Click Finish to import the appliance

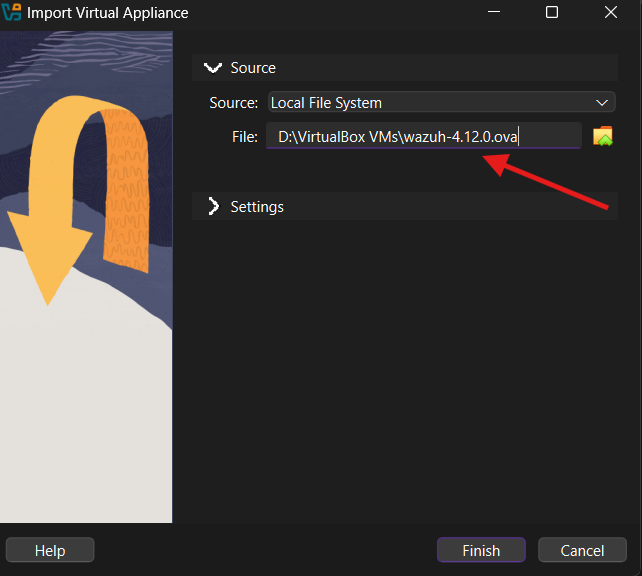pyautogui.click(x=481, y=550)
